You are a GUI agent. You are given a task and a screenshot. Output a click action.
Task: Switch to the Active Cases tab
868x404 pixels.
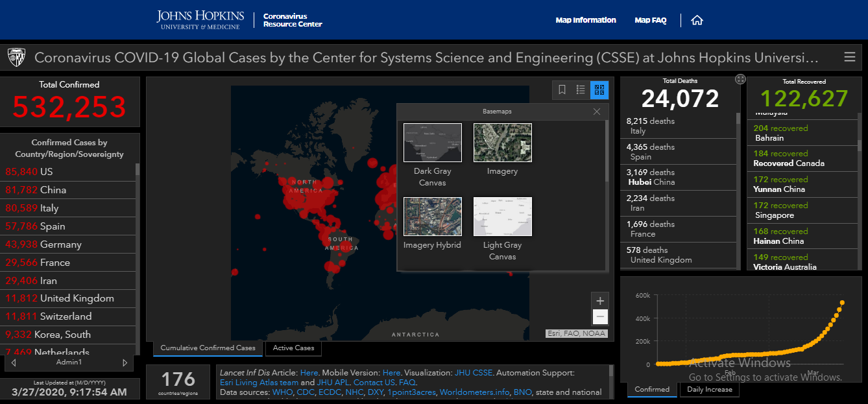[x=293, y=348]
